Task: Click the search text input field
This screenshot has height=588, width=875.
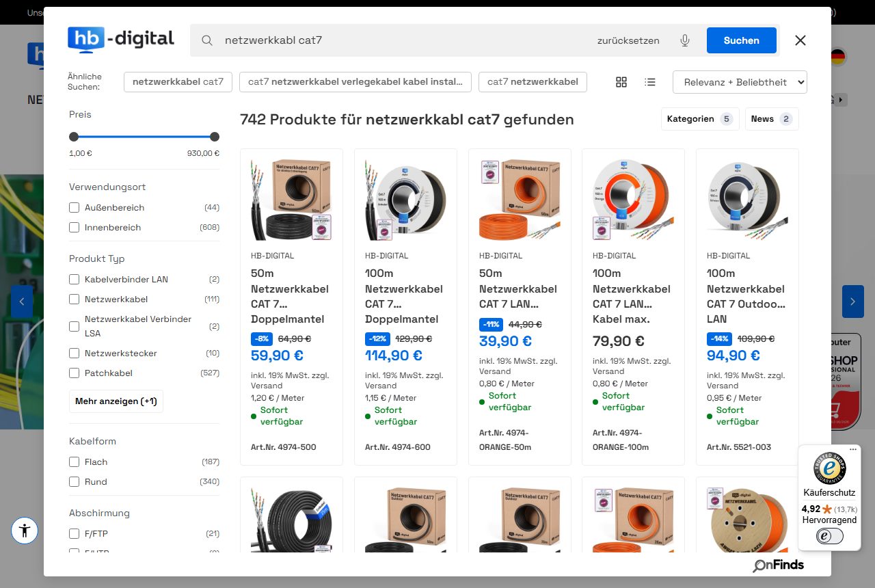Action: tap(403, 40)
